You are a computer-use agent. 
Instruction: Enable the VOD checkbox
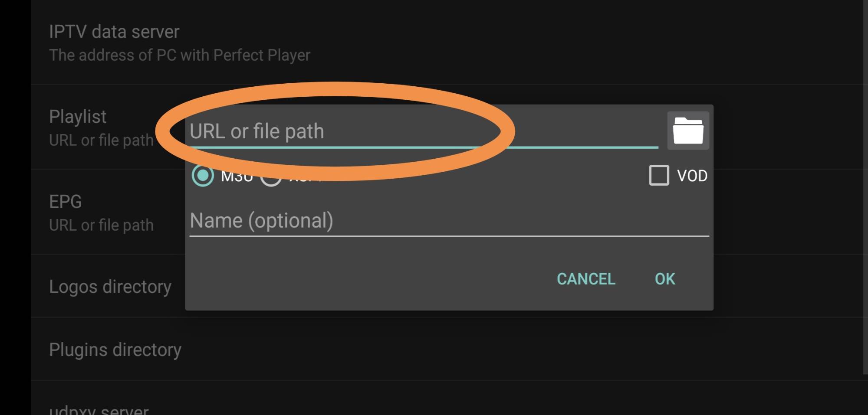tap(659, 175)
